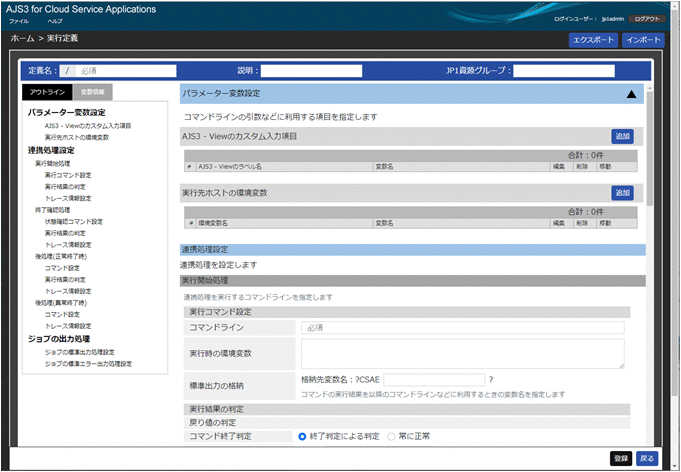Viewport: 681px width, 472px height.
Task: Select the 常に正常 radio button
Action: (392, 436)
